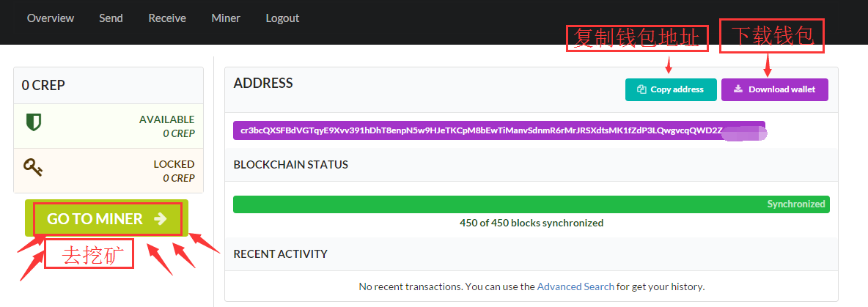Image resolution: width=868 pixels, height=307 pixels.
Task: Open the Overview page
Action: [x=51, y=18]
